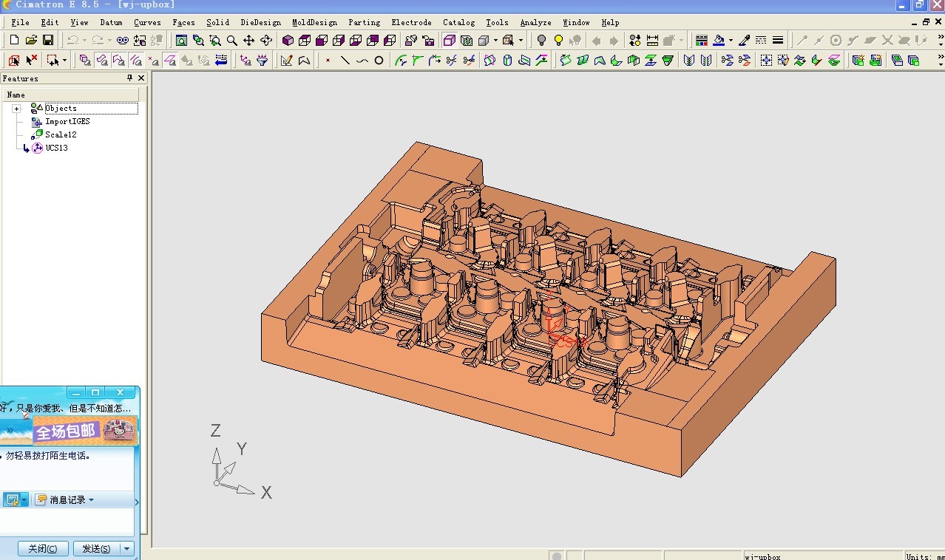Click the Zoom All view icon
This screenshot has height=560, width=945.
coord(181,40)
